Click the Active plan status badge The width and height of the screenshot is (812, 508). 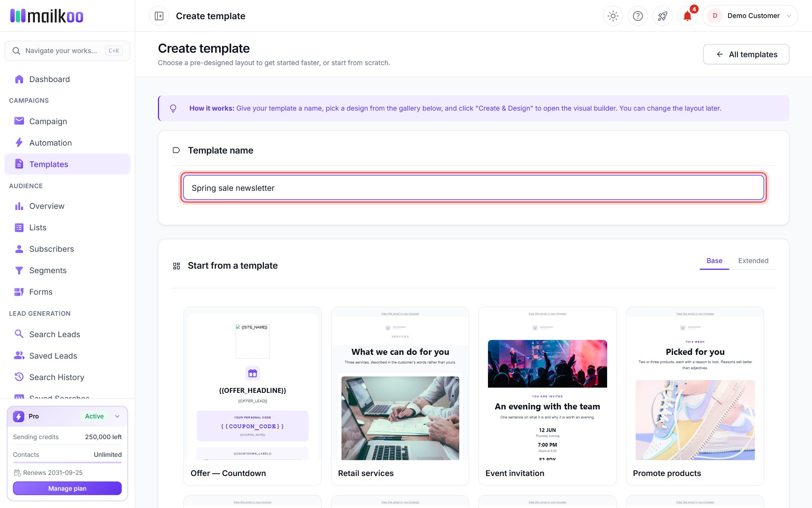point(94,416)
